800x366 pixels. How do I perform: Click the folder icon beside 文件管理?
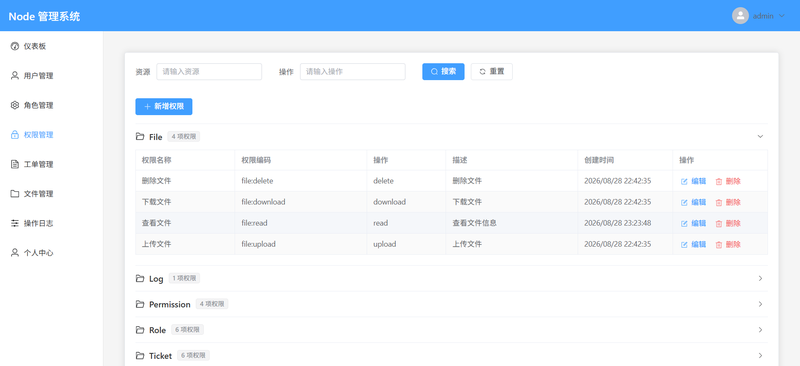point(15,194)
